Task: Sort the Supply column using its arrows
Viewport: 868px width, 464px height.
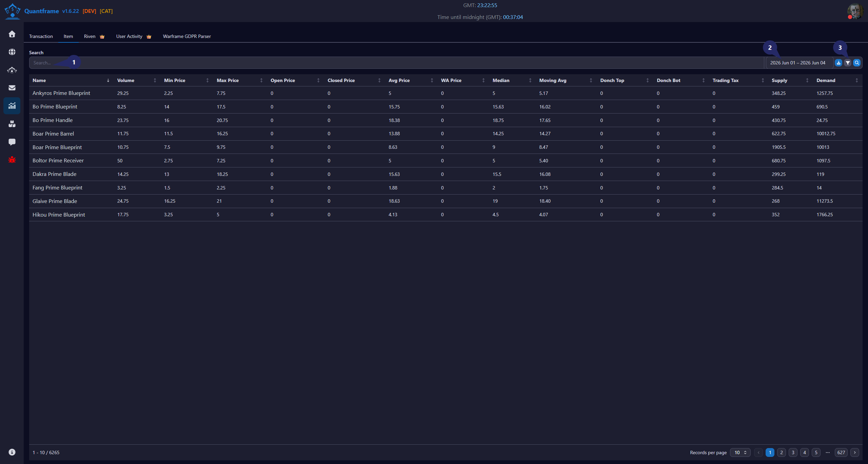Action: pyautogui.click(x=807, y=80)
